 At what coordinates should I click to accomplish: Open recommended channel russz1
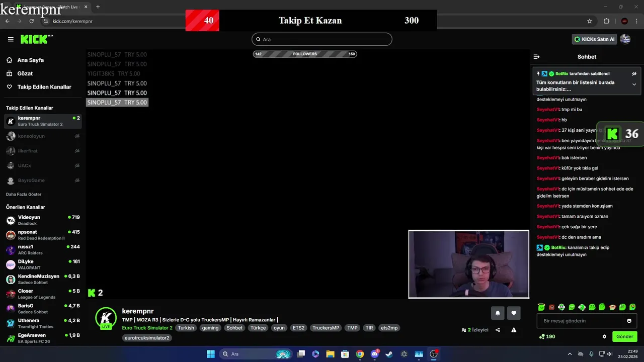(43, 250)
